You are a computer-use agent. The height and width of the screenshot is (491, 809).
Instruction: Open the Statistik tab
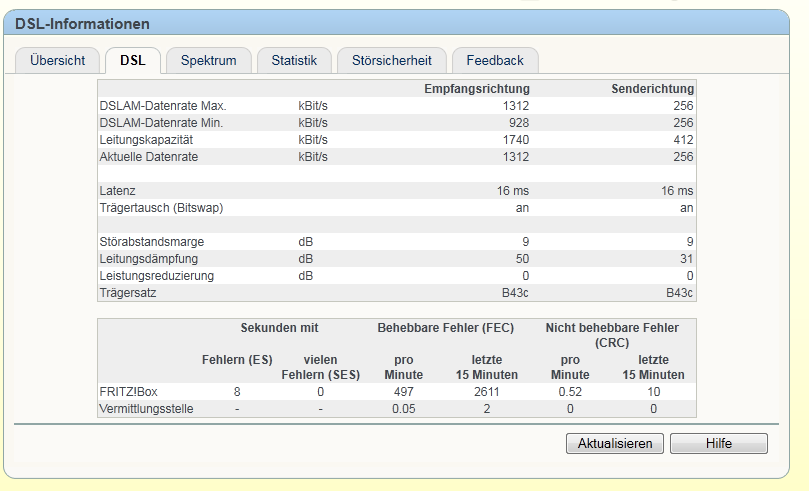pyautogui.click(x=294, y=60)
